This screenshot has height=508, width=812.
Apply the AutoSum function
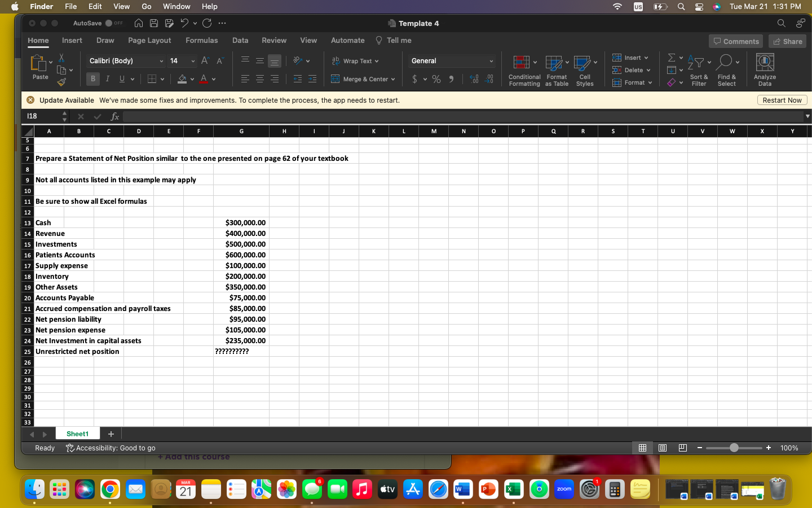pyautogui.click(x=670, y=56)
